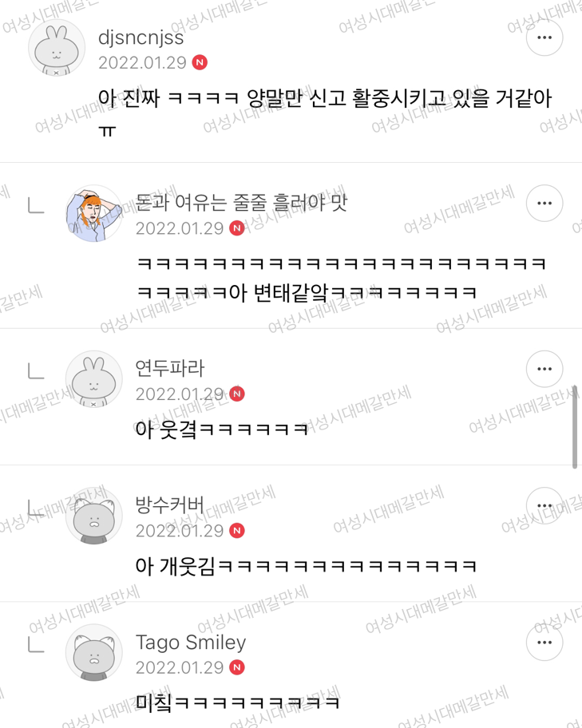Image resolution: width=582 pixels, height=728 pixels.
Task: View orange-haired avatar of 돈과 여유는 user
Action: coord(94,214)
